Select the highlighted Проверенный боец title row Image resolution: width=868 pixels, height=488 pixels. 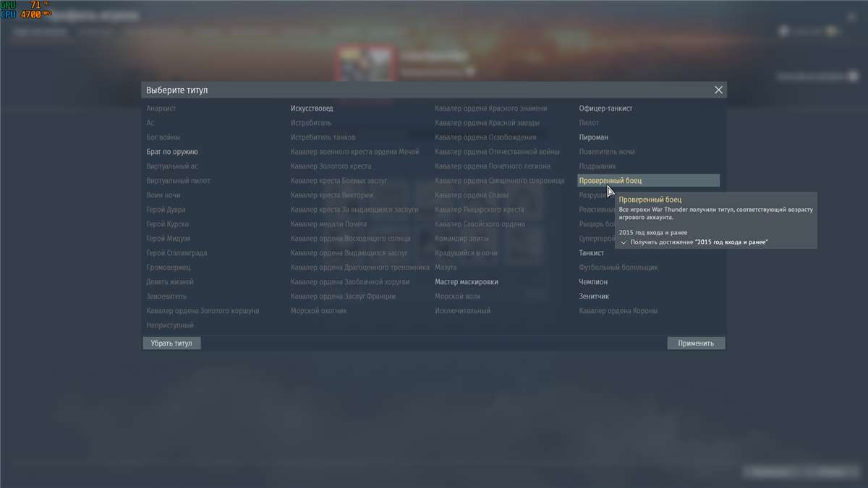(649, 181)
